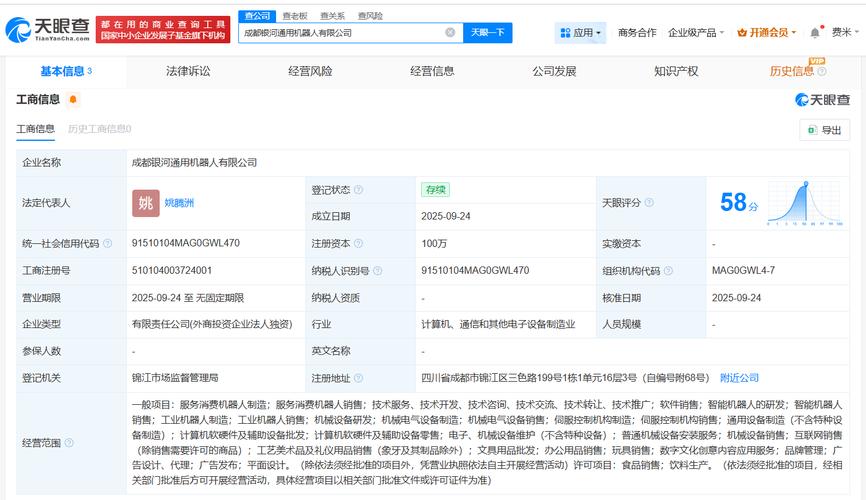
Task: Open the 附近公司 nearby companies link
Action: point(739,378)
